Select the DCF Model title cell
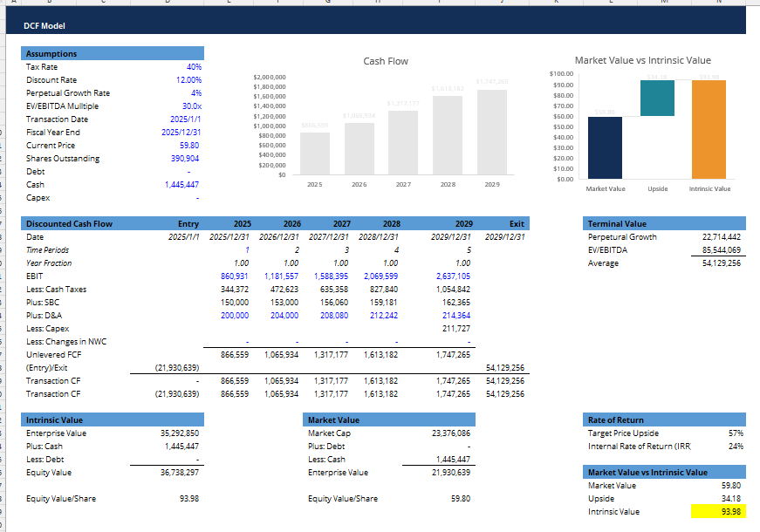This screenshot has height=532, width=760. (45, 26)
